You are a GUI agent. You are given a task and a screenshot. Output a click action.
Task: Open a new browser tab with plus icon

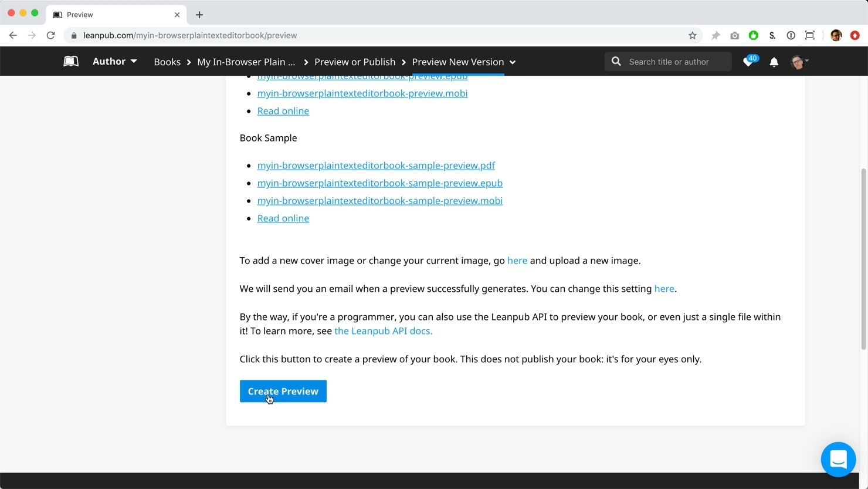[x=199, y=15]
